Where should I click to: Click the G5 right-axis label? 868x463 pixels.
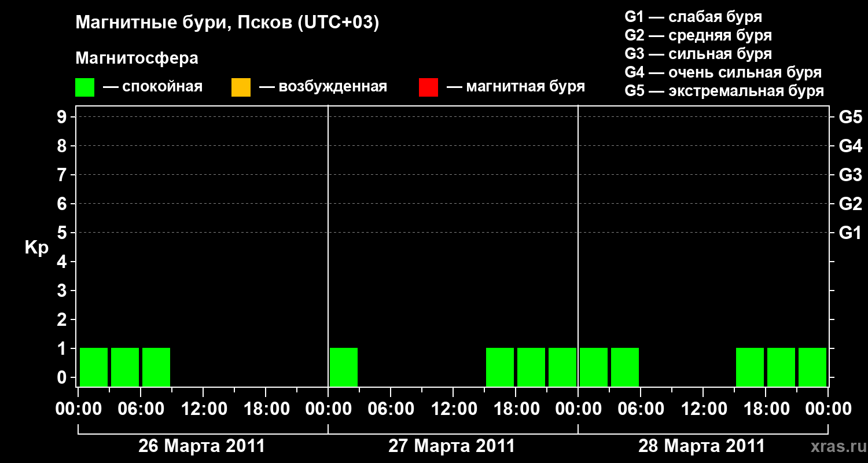coord(851,117)
